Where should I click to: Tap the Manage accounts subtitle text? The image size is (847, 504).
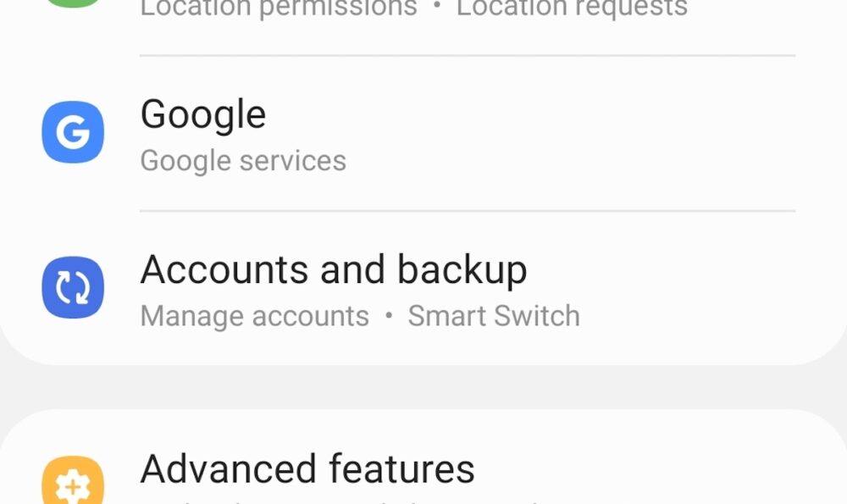[255, 316]
